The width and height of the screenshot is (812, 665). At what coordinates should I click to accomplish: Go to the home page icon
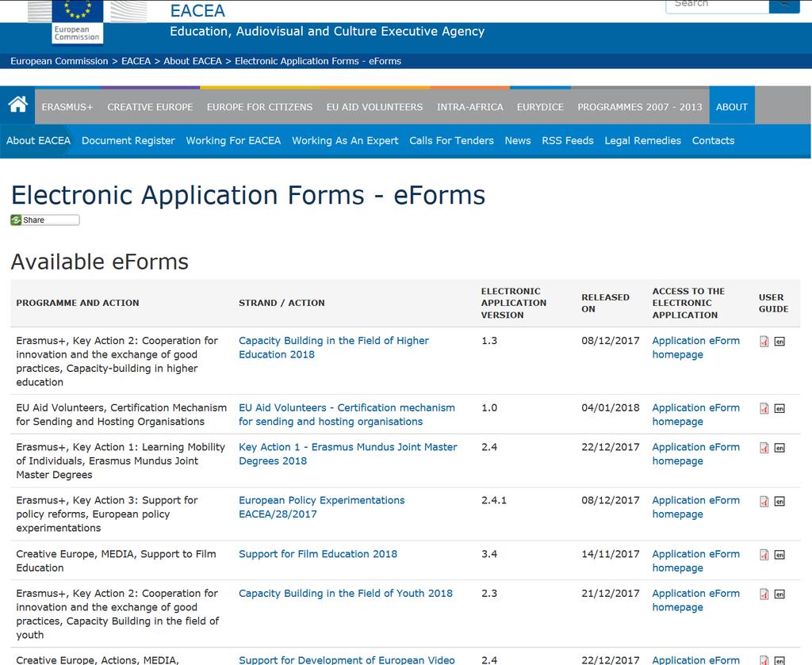[x=17, y=105]
